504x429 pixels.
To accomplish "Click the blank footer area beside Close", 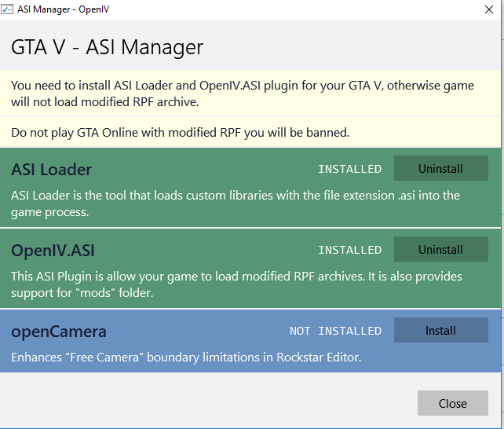I will point(212,402).
